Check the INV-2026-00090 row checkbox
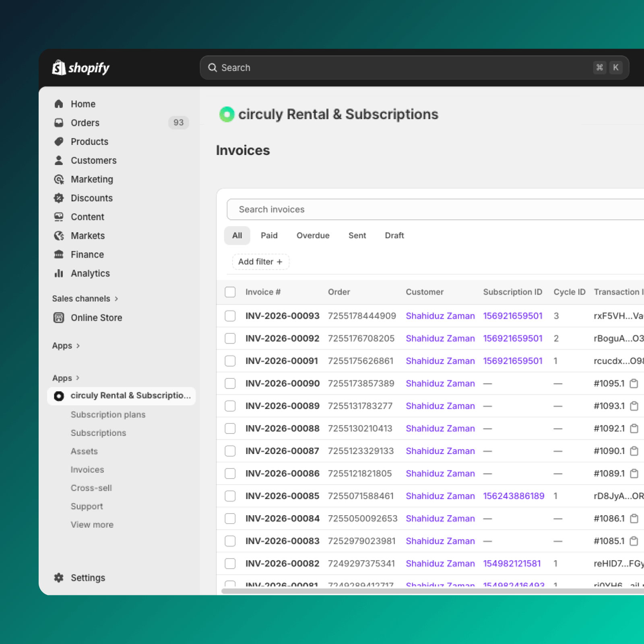 tap(230, 384)
